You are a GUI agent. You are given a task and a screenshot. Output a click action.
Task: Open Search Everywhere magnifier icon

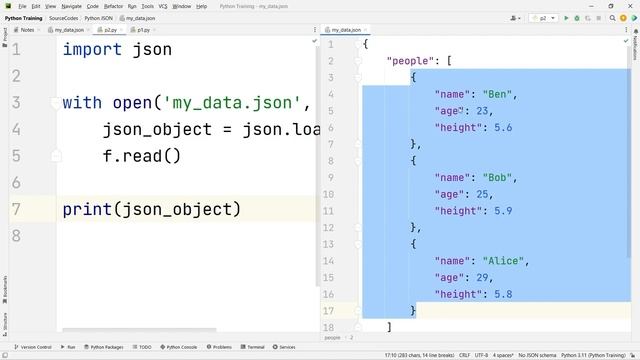(612, 18)
